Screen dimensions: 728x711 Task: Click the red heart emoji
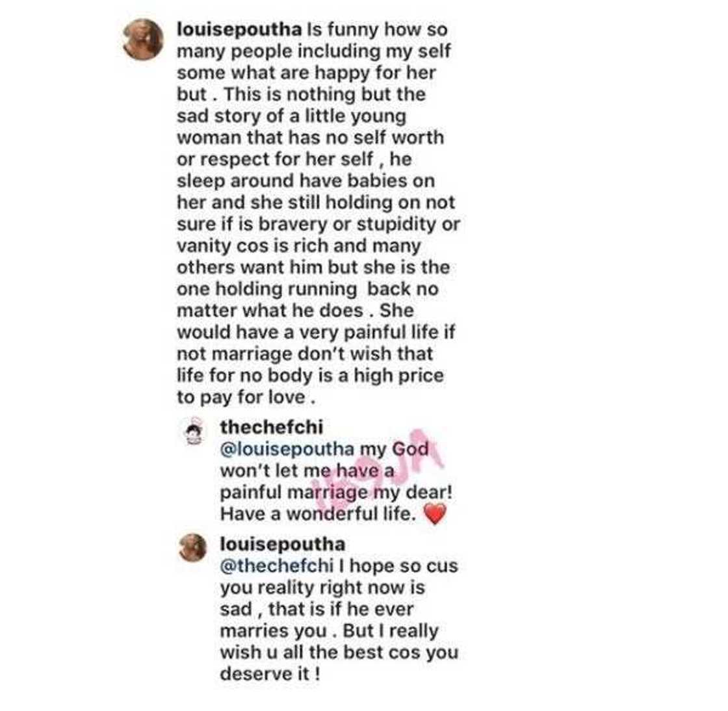coord(435,515)
